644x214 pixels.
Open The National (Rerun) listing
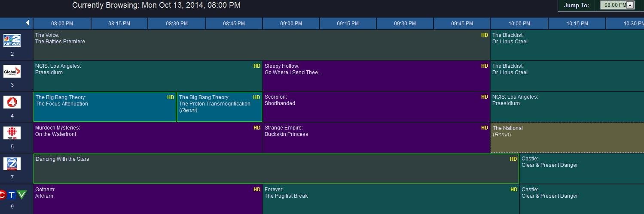pyautogui.click(x=567, y=138)
